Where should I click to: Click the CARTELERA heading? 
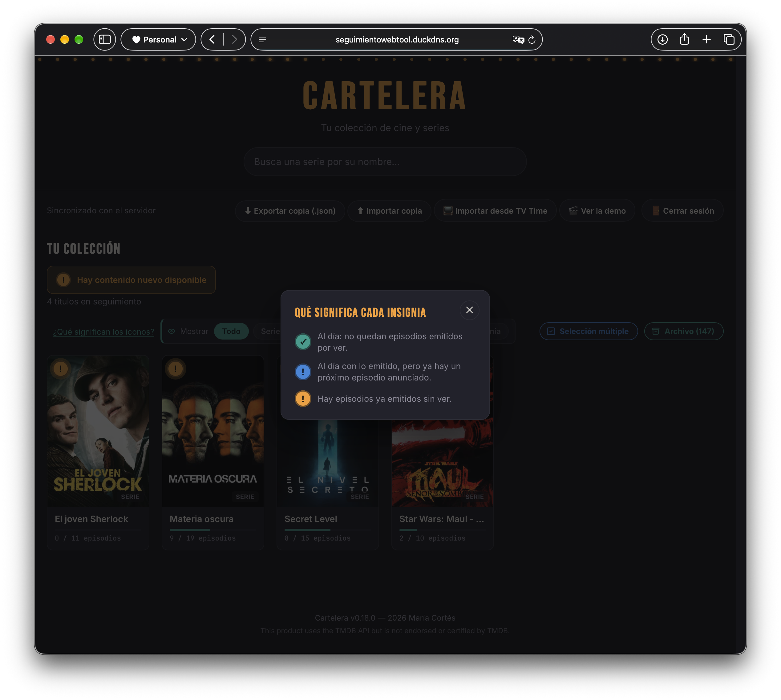385,96
